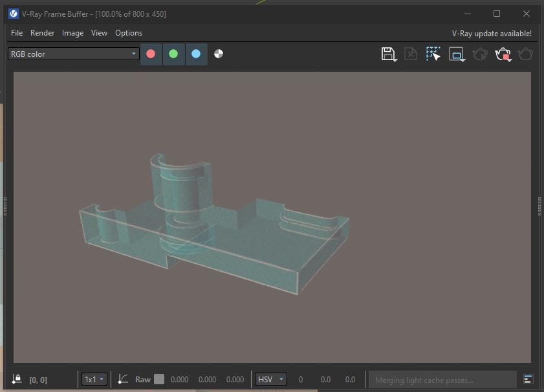The image size is (544, 392).
Task: Open the HSV color mode dropdown
Action: pyautogui.click(x=271, y=380)
